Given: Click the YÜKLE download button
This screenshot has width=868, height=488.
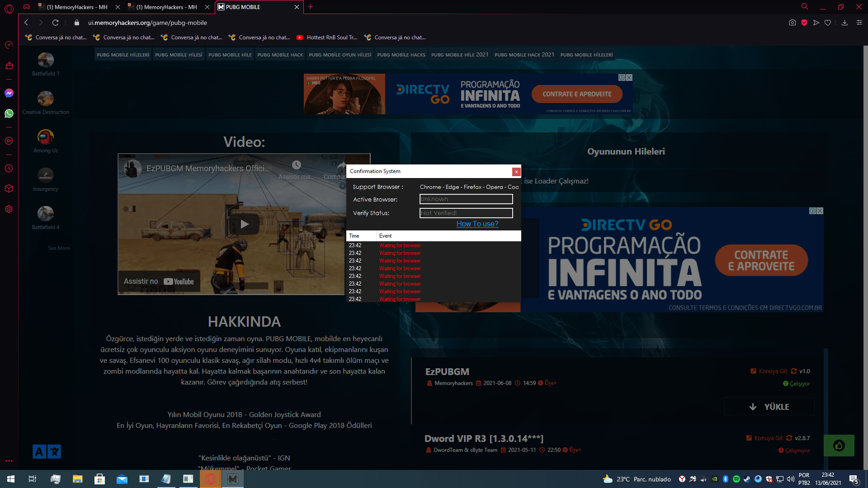Looking at the screenshot, I should click(x=769, y=407).
